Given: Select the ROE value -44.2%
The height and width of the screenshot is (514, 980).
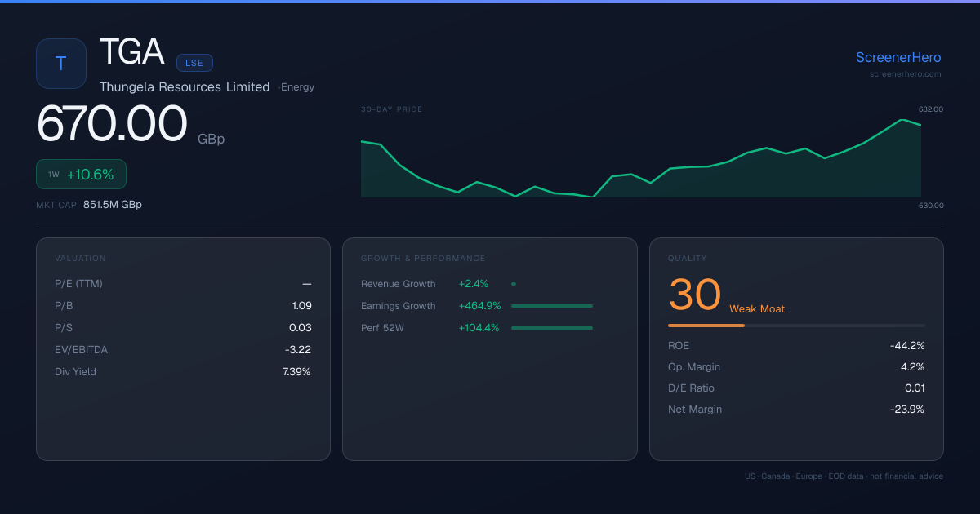Looking at the screenshot, I should [907, 346].
